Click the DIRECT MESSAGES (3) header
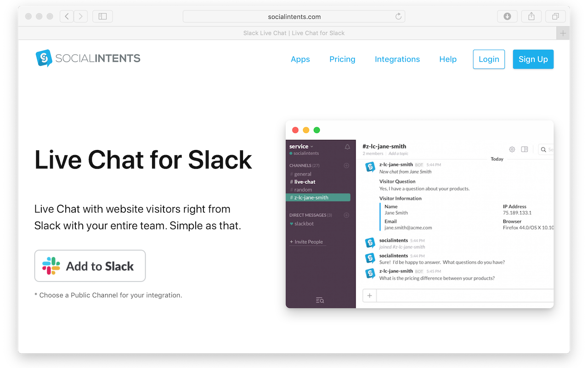 [x=311, y=215]
